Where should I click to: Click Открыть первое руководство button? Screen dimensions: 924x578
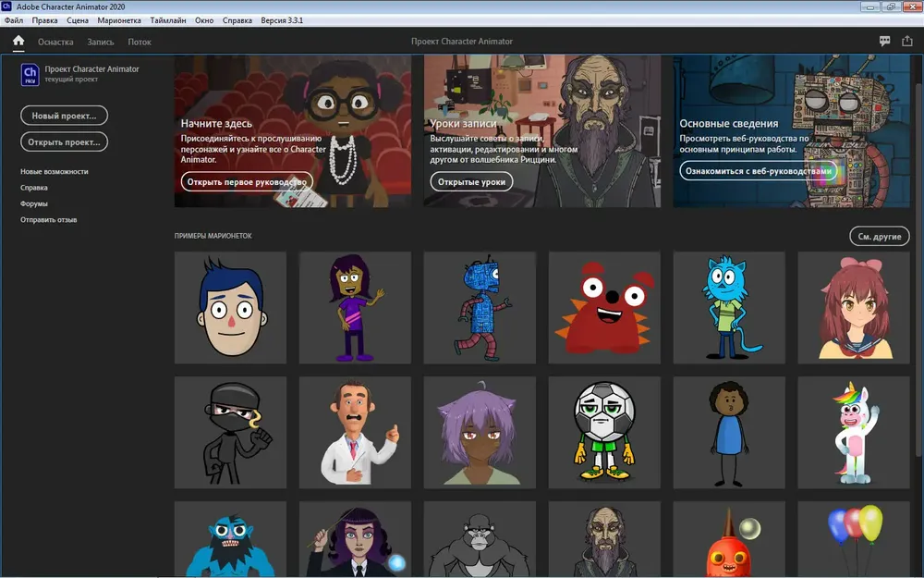(x=247, y=181)
